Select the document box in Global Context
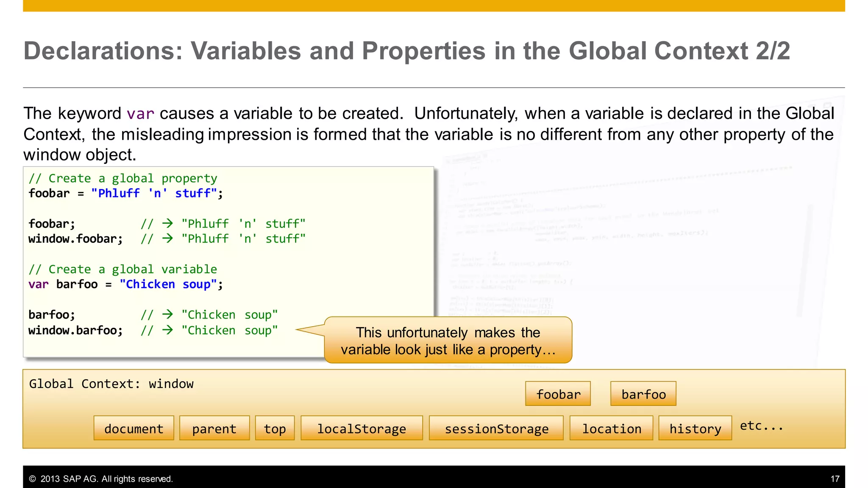Image resolution: width=868 pixels, height=488 pixels. click(x=134, y=428)
